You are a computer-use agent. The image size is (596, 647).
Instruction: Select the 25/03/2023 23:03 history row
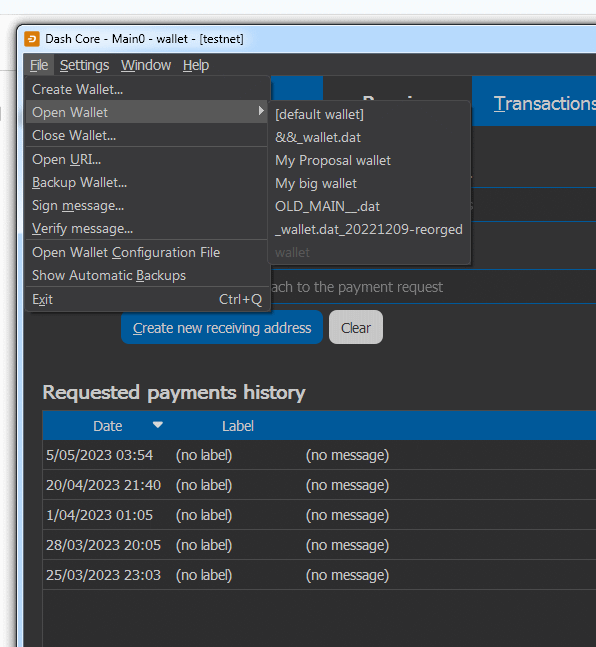319,575
